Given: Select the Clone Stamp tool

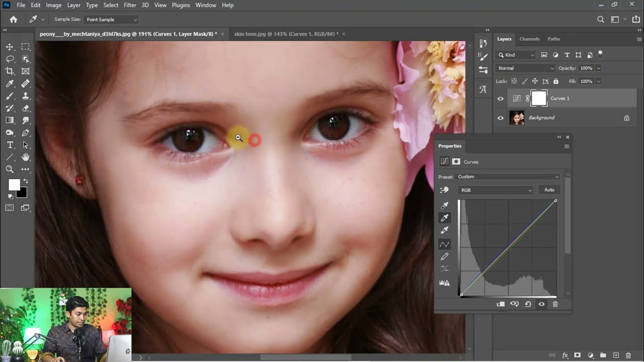Looking at the screenshot, I should tap(26, 96).
